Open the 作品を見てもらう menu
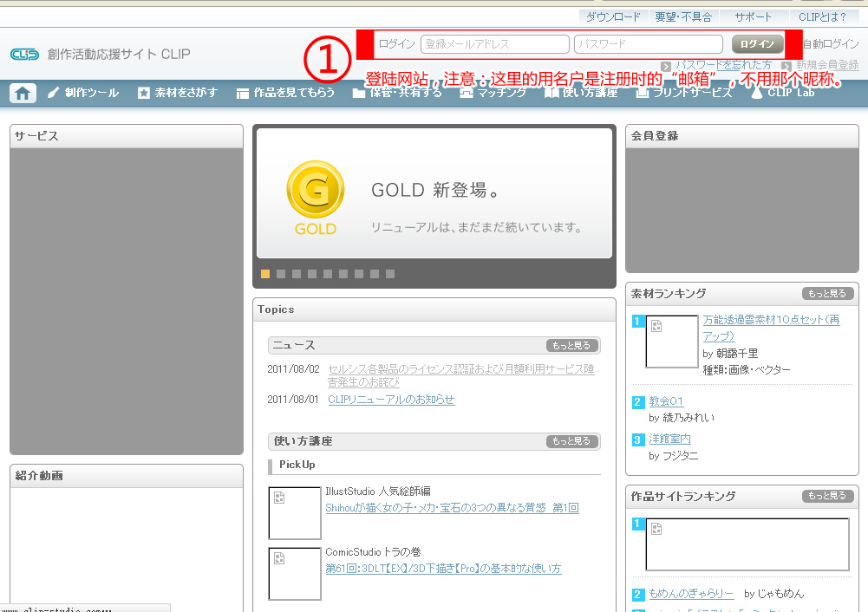Image resolution: width=868 pixels, height=612 pixels. [285, 93]
